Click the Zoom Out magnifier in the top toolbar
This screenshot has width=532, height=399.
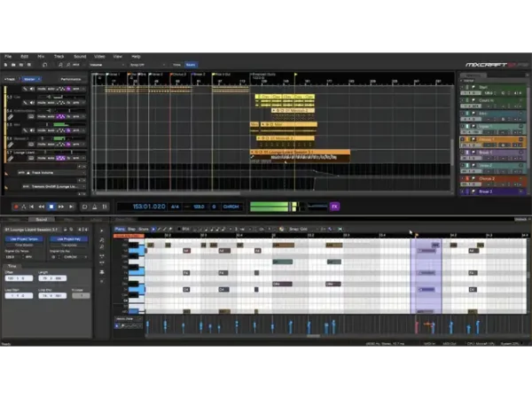pos(68,65)
